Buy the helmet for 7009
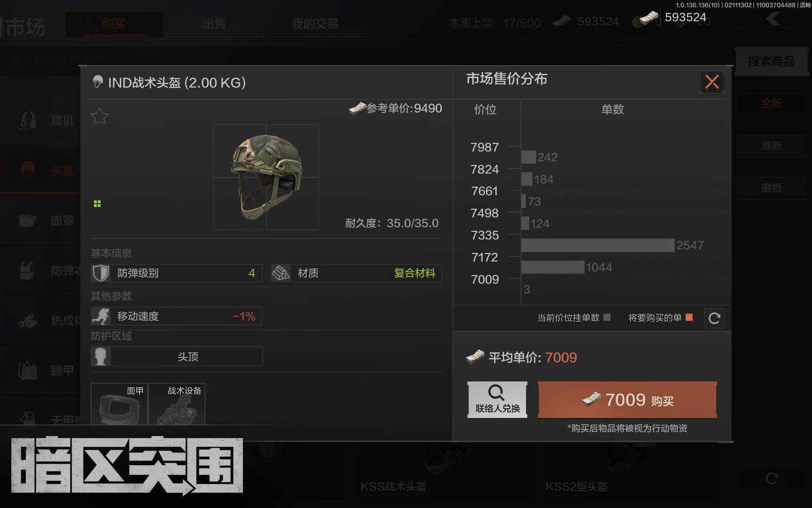 (x=627, y=400)
